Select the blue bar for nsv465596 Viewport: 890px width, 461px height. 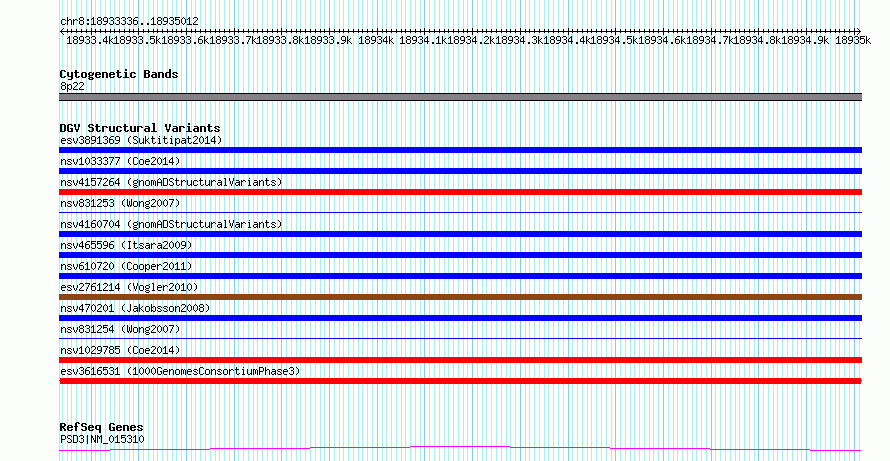click(460, 255)
